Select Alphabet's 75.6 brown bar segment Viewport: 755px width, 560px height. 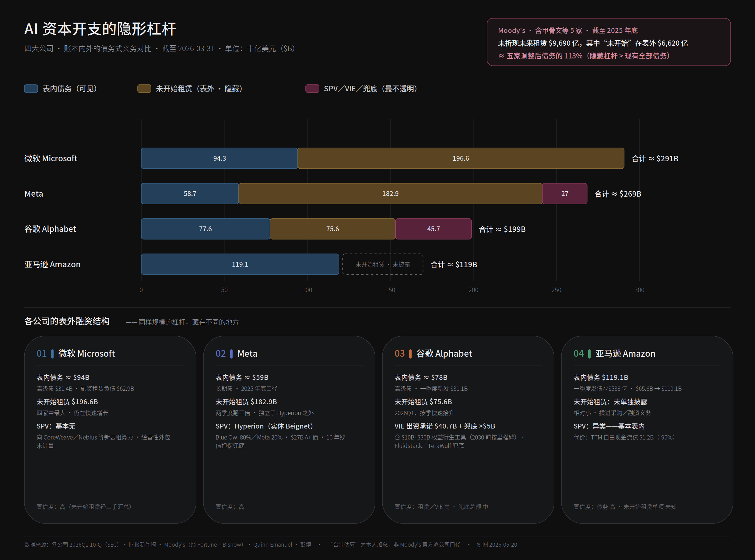point(332,229)
